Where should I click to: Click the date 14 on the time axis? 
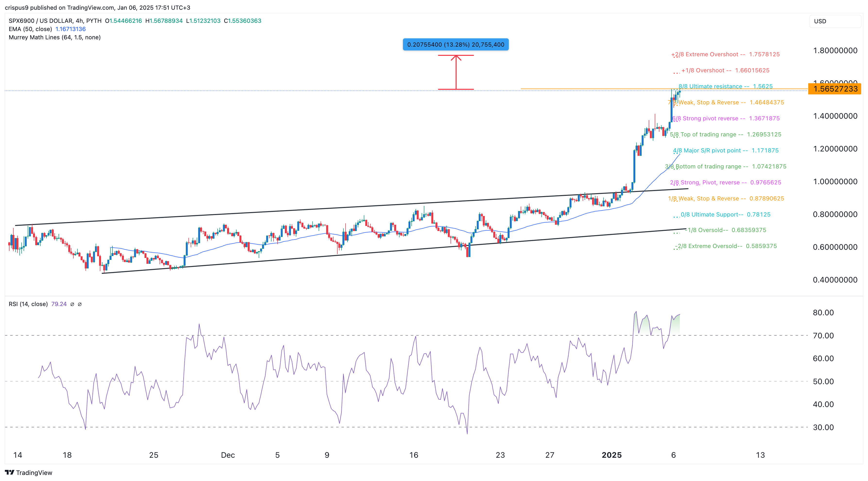click(x=17, y=456)
